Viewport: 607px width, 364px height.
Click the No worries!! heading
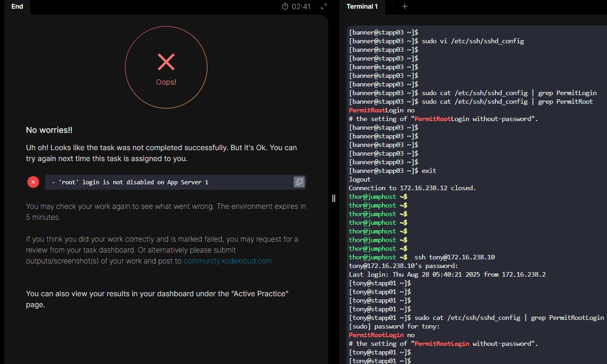point(49,130)
